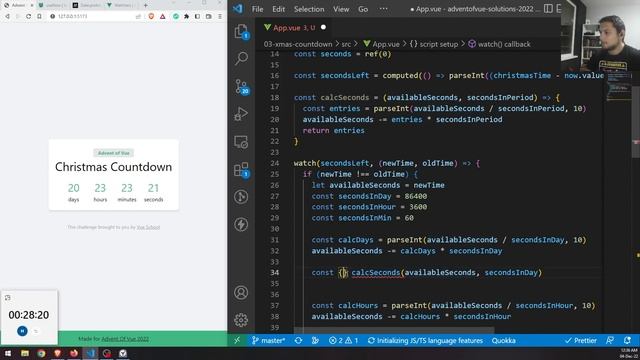The image size is (640, 360).
Task: Click the Git graph icon in status bar
Action: [x=315, y=340]
